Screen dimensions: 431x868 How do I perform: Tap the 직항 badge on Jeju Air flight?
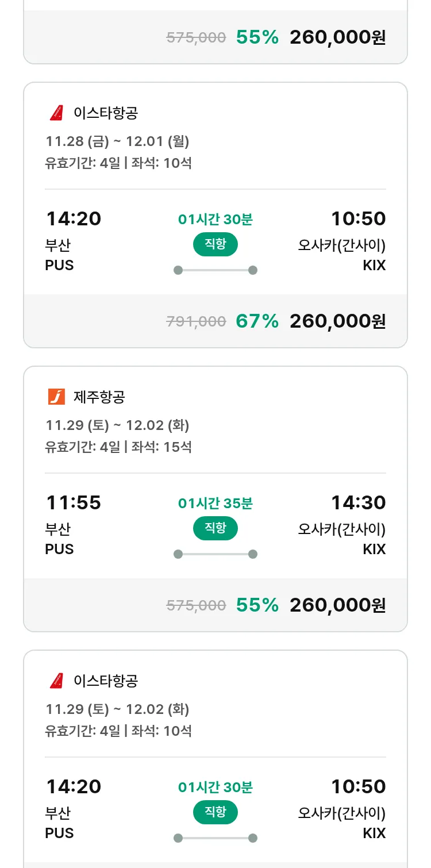coord(215,528)
